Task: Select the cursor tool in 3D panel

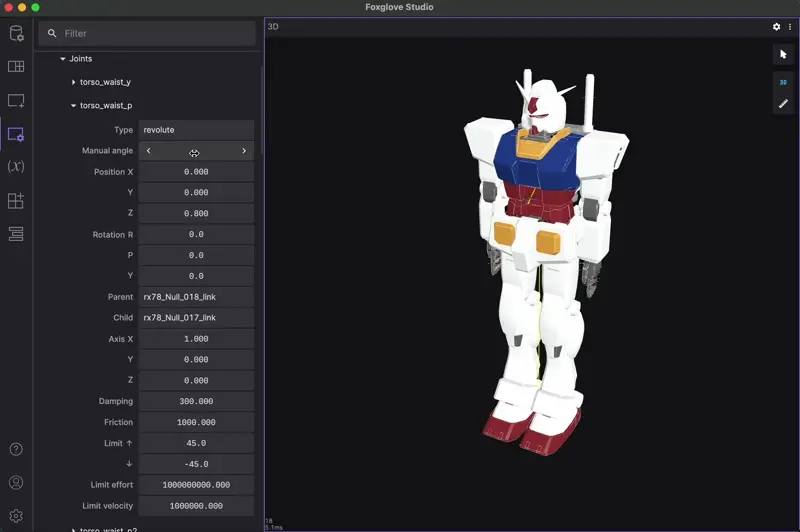Action: click(x=783, y=54)
